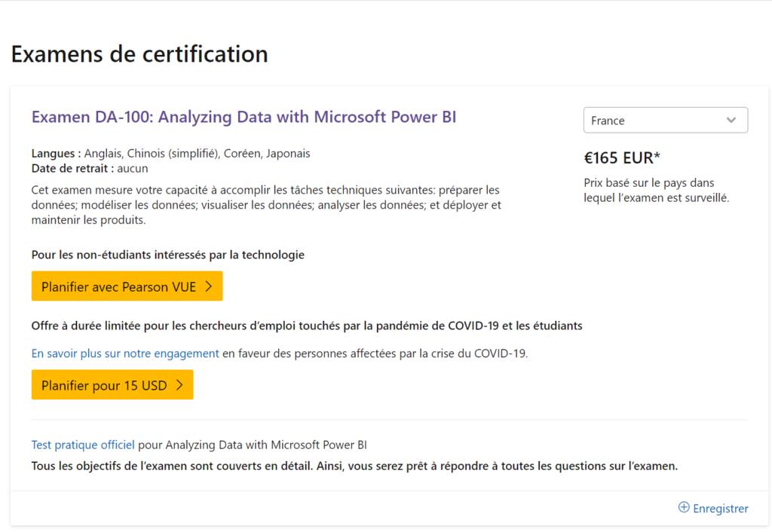The image size is (772, 532).
Task: Click the dropdown chevron in the France selector
Action: click(x=731, y=120)
